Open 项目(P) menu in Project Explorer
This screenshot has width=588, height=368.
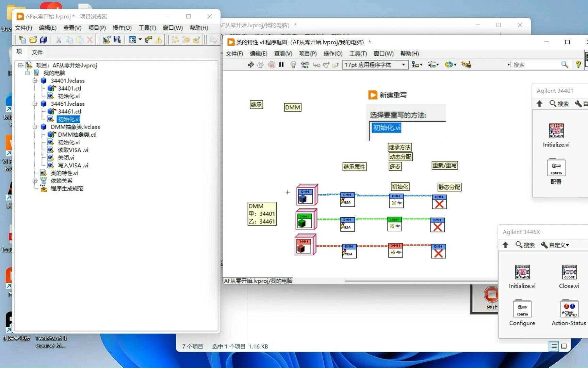[97, 28]
